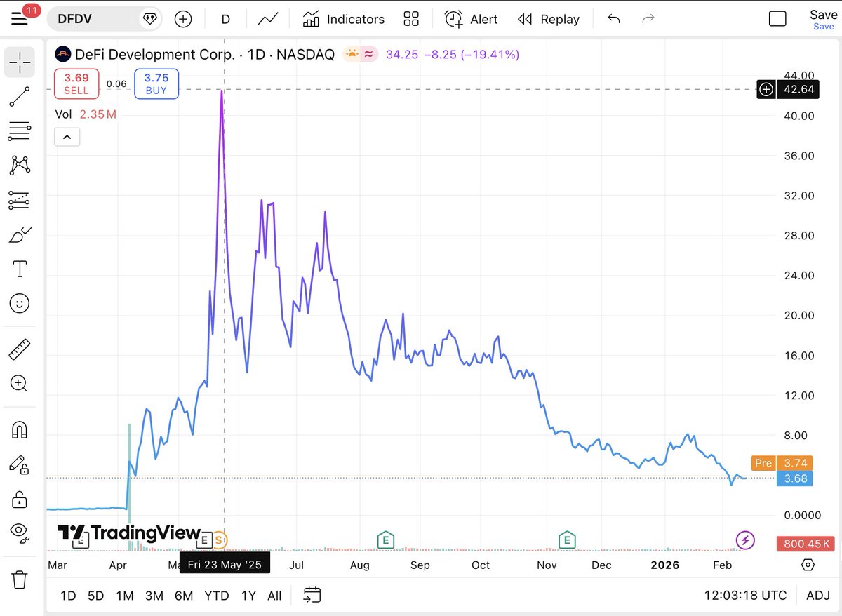Click the Pre 3.74 pre-market price label
The image size is (842, 616).
[782, 463]
